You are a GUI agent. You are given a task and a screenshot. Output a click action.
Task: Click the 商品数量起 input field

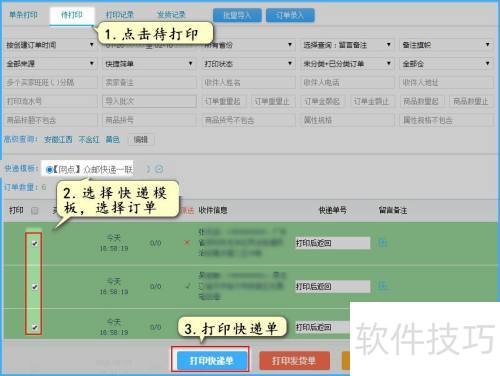(422, 101)
